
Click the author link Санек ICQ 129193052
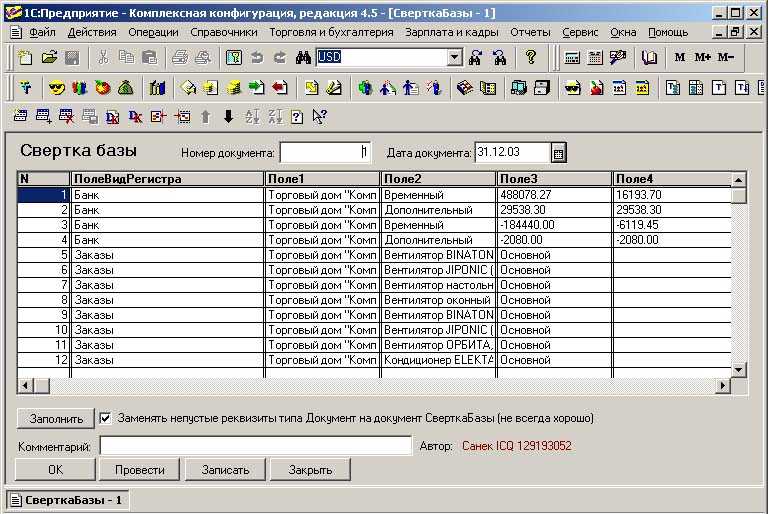point(517,446)
